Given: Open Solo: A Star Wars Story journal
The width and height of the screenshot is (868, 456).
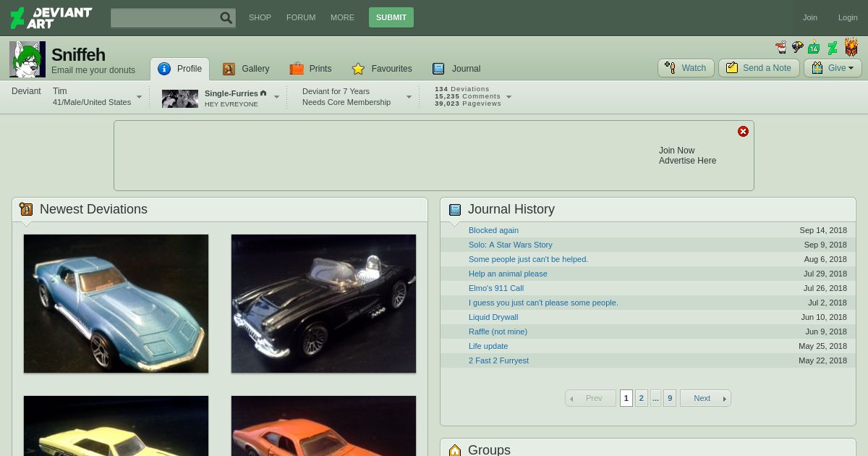Looking at the screenshot, I should (x=511, y=245).
